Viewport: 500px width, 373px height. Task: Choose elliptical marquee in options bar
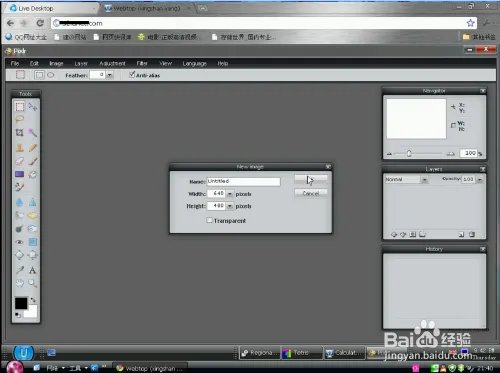click(51, 75)
